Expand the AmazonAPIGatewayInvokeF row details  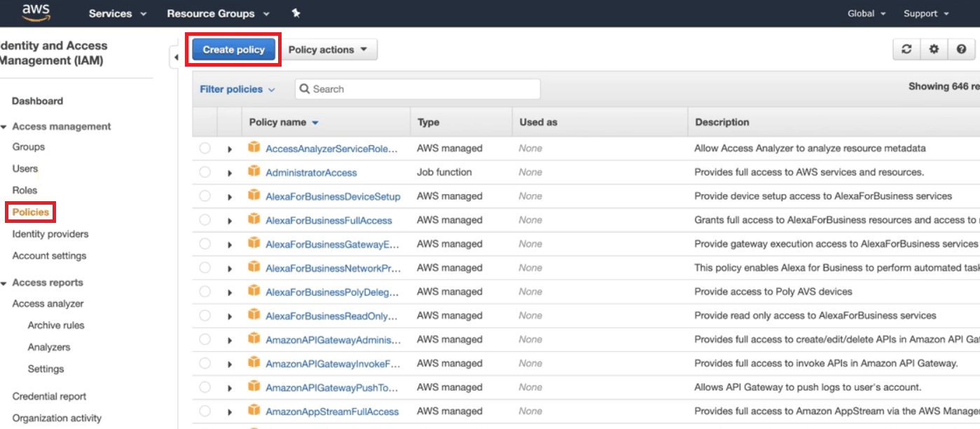(x=230, y=364)
